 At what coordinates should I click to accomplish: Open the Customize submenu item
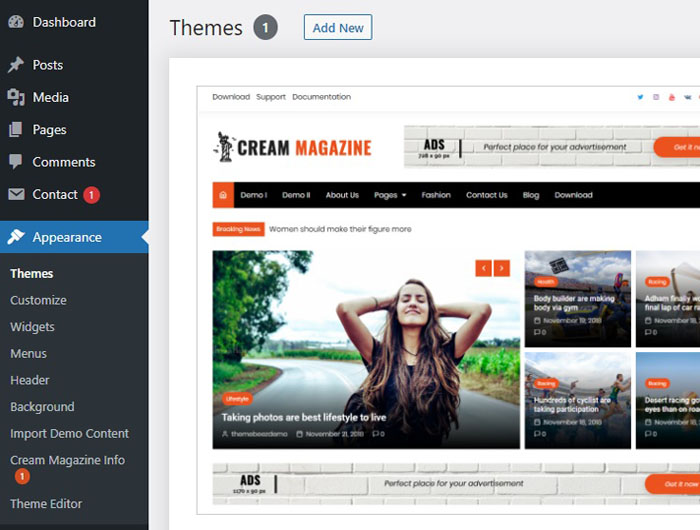(x=38, y=300)
